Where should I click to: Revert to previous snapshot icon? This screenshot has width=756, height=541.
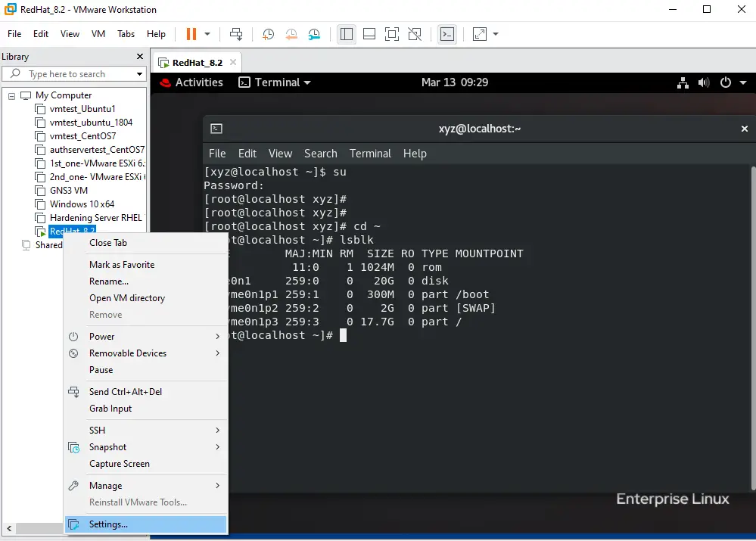pos(291,34)
